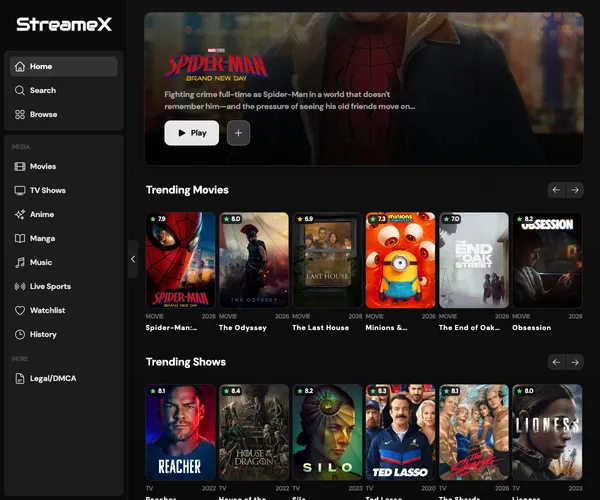Screen dimensions: 600x500
Task: Open the Music section label
Action: click(41, 262)
